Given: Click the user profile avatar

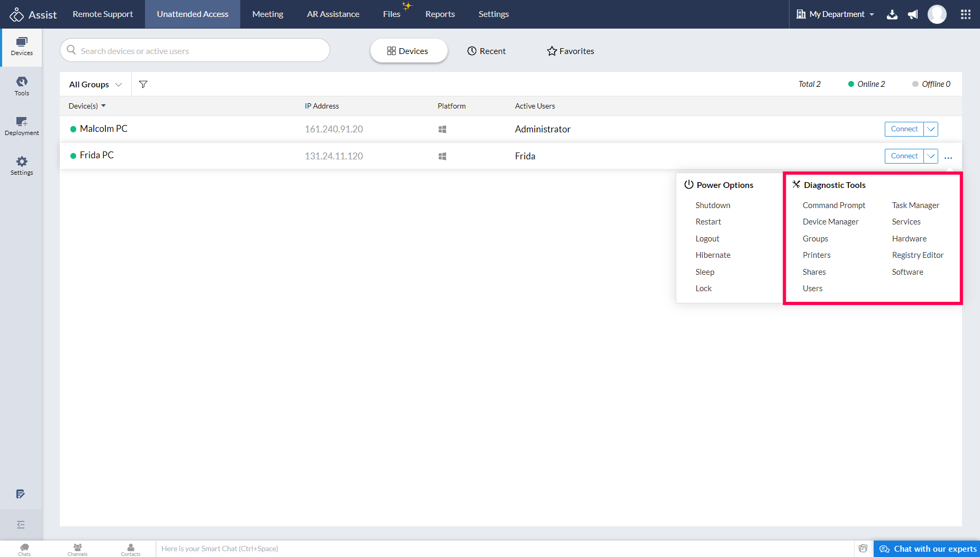Looking at the screenshot, I should coord(937,14).
